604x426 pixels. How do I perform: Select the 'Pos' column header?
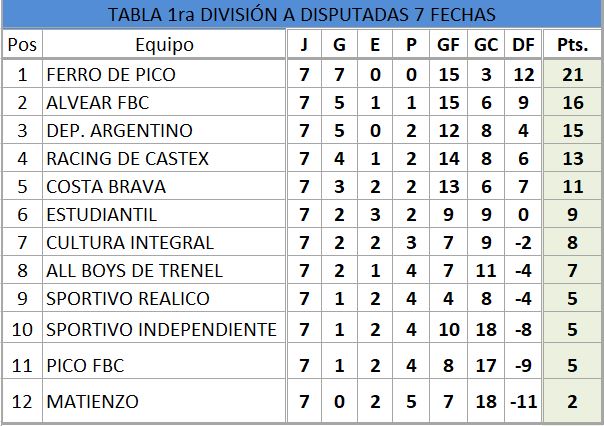click(20, 44)
